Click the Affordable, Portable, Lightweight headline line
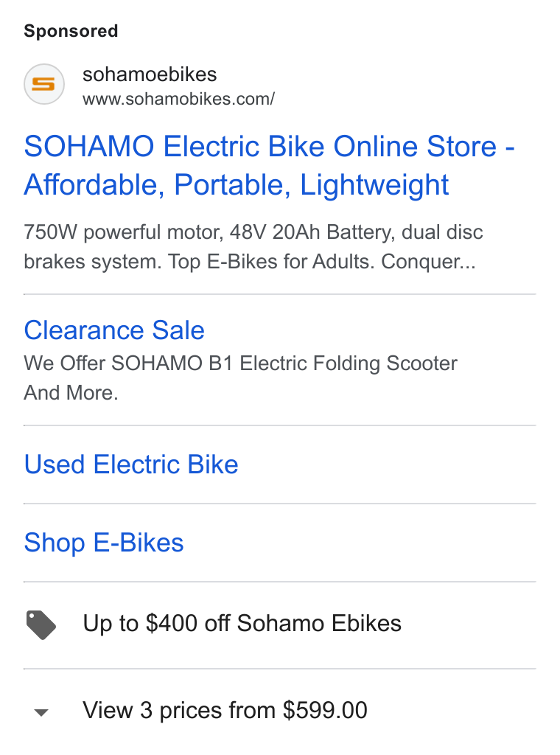Screen dimensions: 560x755 coord(237,184)
